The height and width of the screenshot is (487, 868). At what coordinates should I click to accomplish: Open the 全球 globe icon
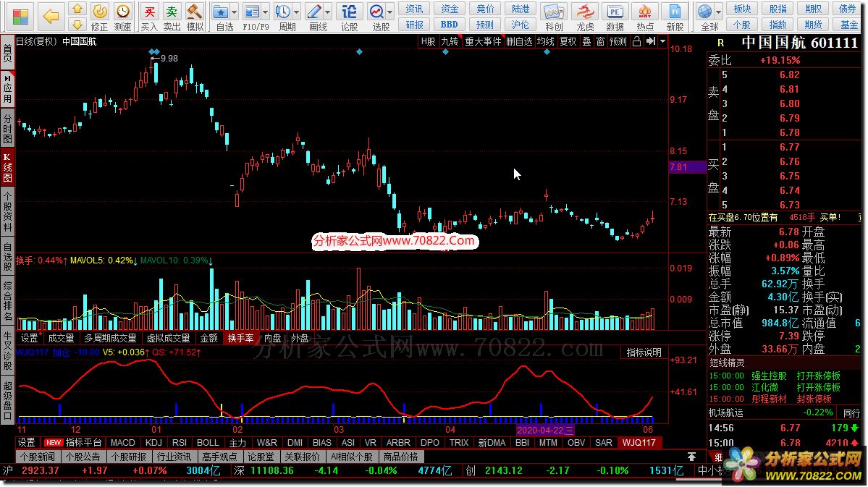point(704,12)
